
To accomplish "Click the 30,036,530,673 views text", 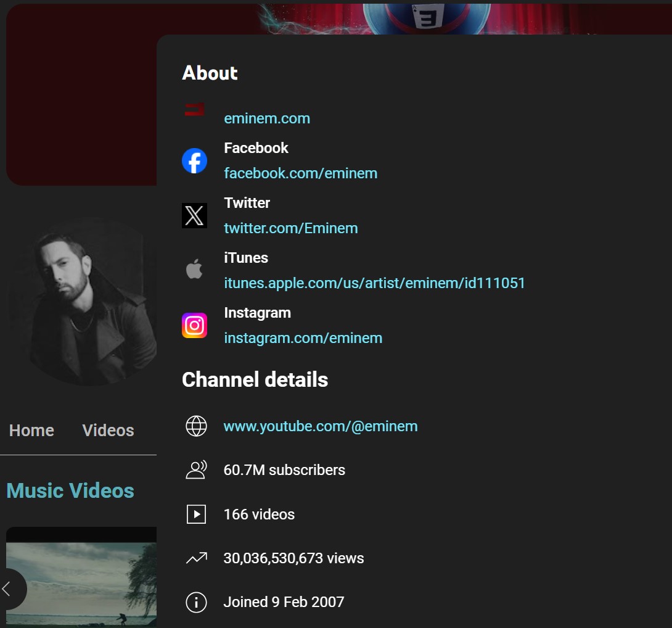I will click(x=294, y=558).
